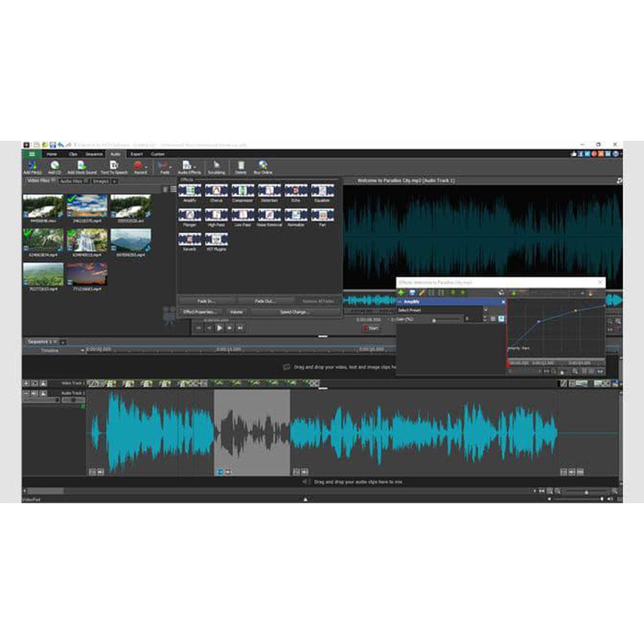The height and width of the screenshot is (644, 644).
Task: Click the thumbs-up icon in the top-right
Action: click(574, 154)
